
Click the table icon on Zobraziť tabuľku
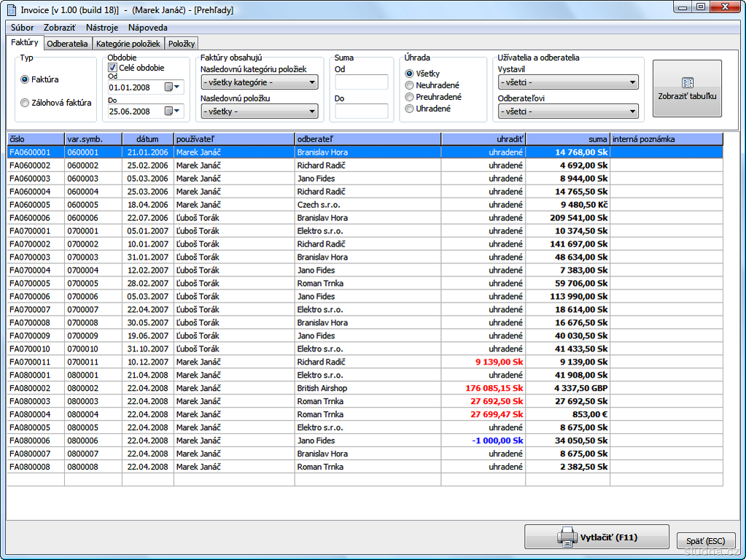point(687,83)
